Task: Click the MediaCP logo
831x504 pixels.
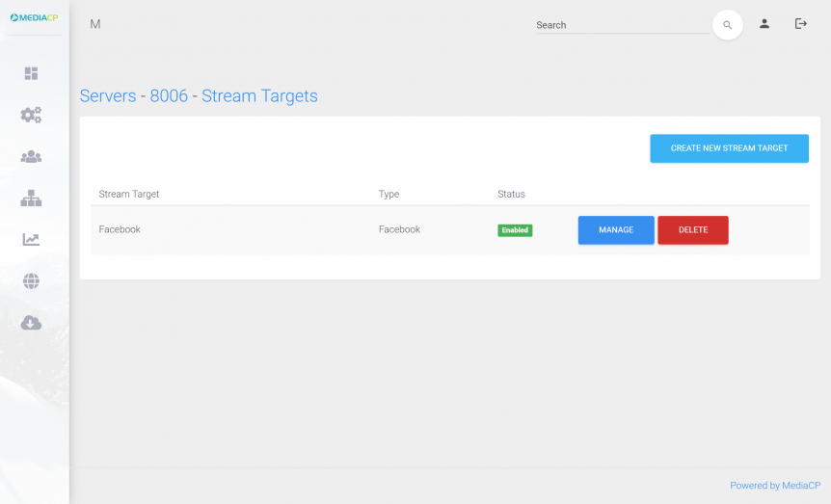Action: coord(35,17)
